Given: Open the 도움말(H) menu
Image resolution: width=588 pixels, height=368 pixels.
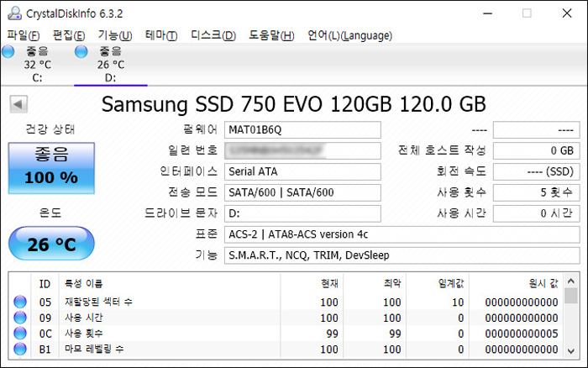Looking at the screenshot, I should point(272,35).
